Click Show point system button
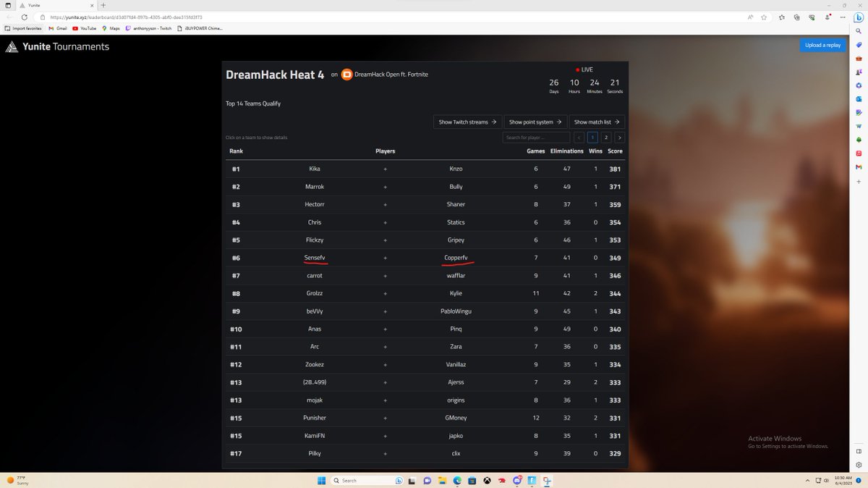 (x=535, y=122)
